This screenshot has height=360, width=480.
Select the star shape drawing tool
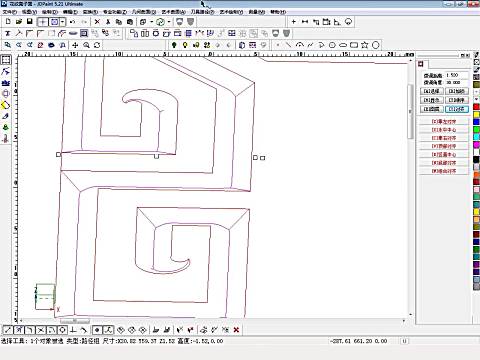tap(365, 45)
